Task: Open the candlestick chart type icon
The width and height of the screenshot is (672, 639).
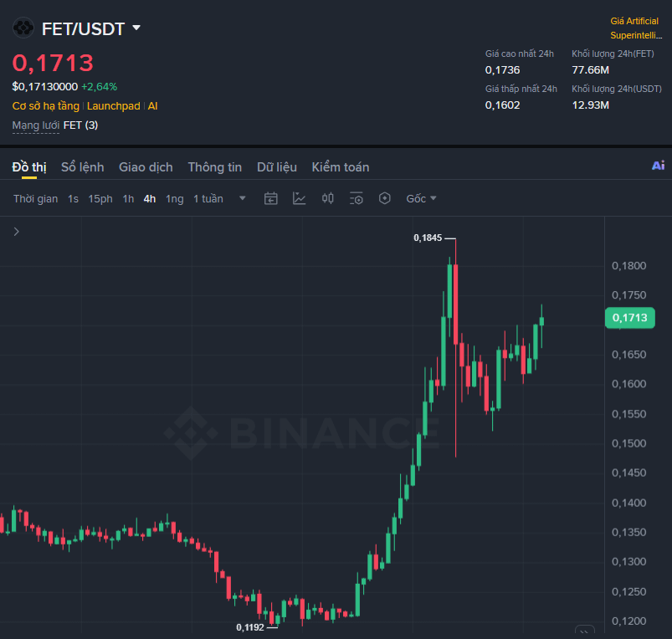Action: point(328,198)
